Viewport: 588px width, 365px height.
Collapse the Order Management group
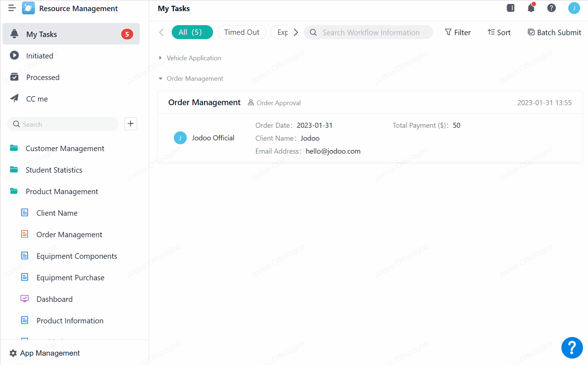point(161,79)
